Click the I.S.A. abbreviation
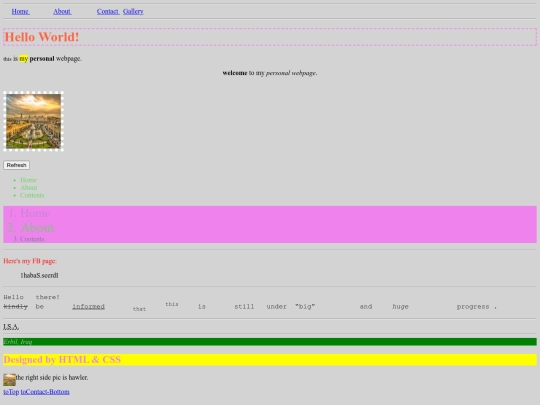Image resolution: width=540 pixels, height=405 pixels. (11, 326)
